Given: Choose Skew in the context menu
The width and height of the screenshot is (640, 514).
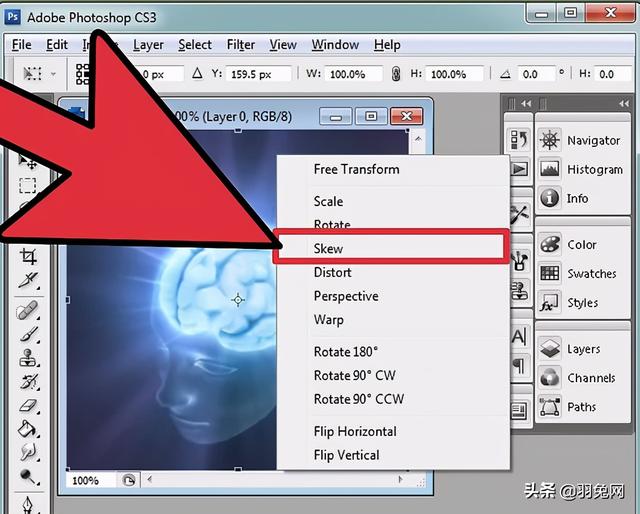Looking at the screenshot, I should tap(391, 249).
